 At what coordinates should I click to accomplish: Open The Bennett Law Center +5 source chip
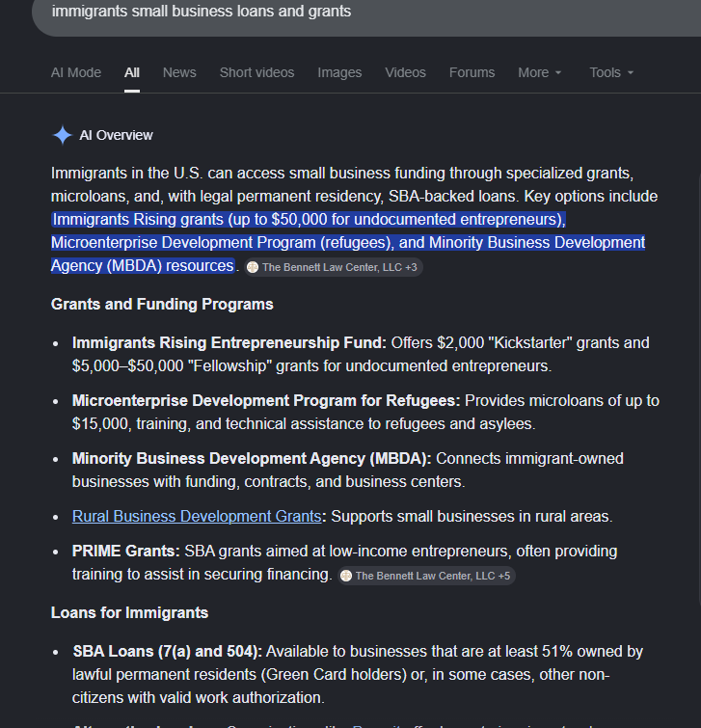[x=426, y=576]
